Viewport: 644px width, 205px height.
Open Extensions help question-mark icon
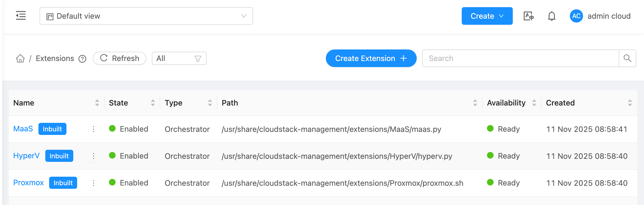tap(82, 59)
